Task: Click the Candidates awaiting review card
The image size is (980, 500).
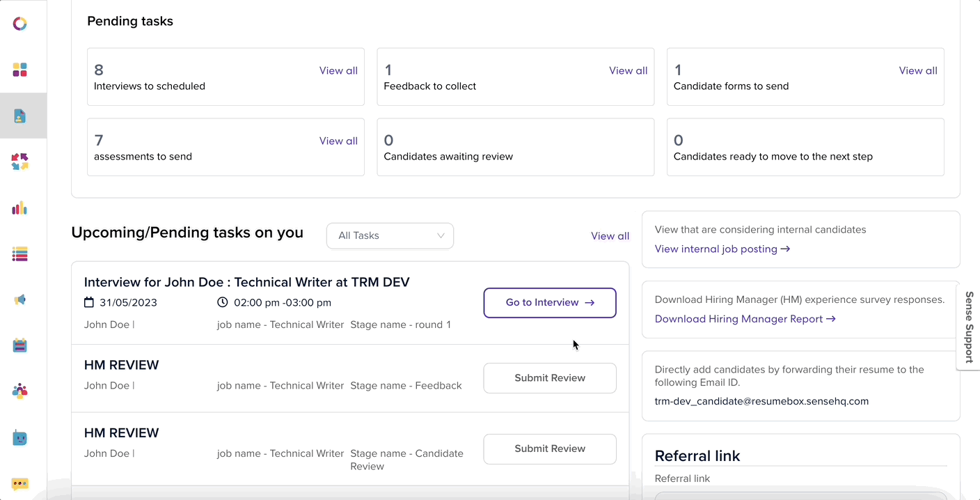Action: click(x=515, y=147)
